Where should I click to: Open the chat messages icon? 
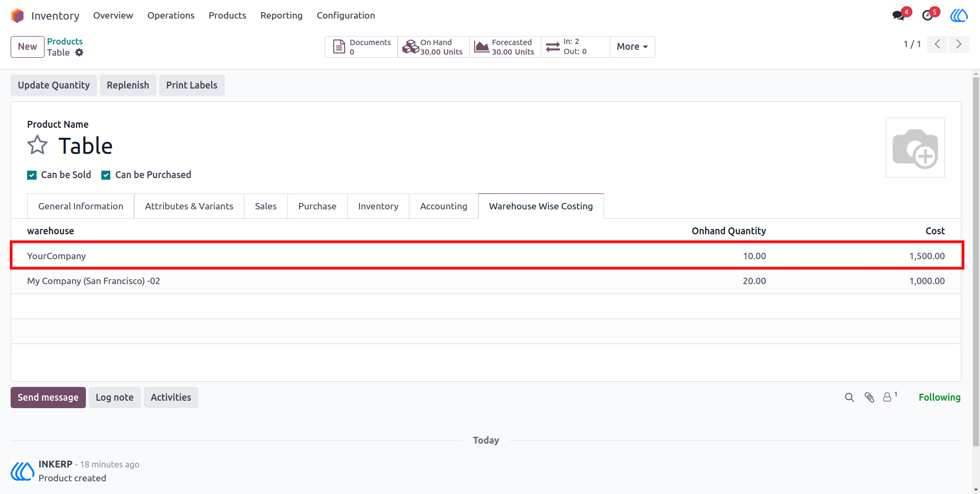click(898, 15)
